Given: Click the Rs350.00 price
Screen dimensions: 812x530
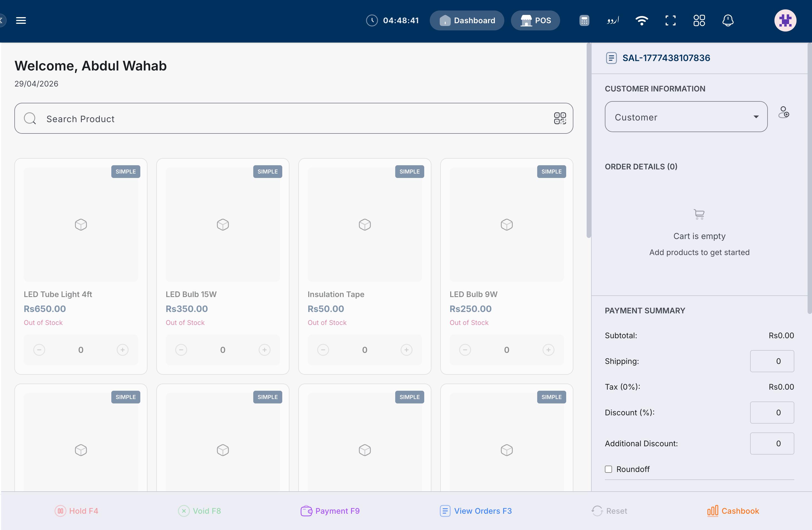Looking at the screenshot, I should 187,309.
